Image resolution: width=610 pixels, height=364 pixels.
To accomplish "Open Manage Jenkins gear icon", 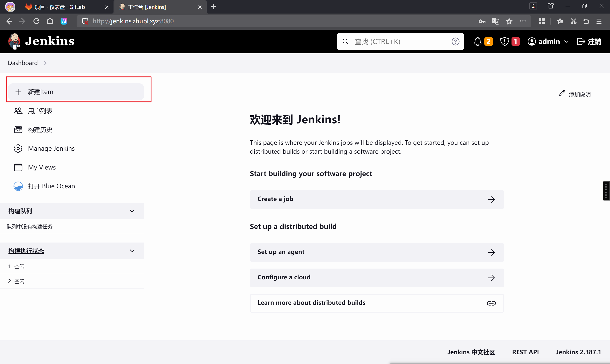I will tap(18, 148).
